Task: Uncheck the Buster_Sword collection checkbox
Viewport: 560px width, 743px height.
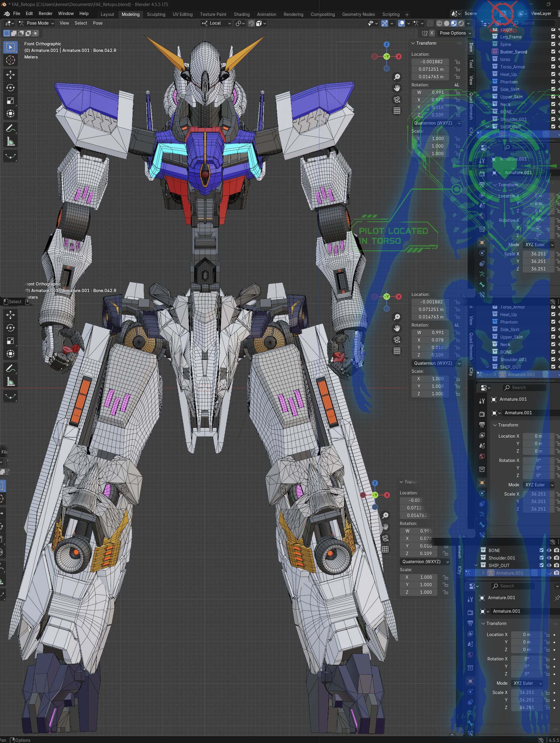Action: [553, 51]
